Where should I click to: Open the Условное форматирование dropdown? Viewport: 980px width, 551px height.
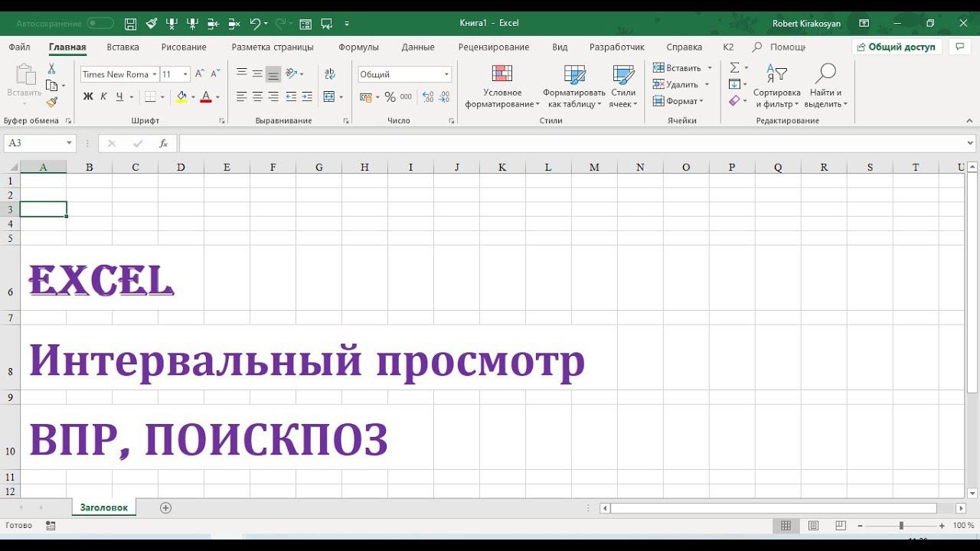(x=502, y=86)
